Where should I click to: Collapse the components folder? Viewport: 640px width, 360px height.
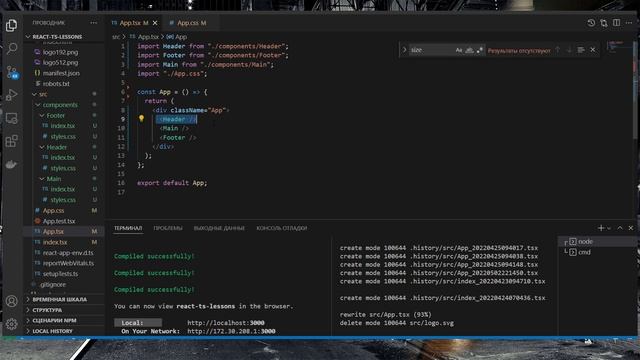64,105
